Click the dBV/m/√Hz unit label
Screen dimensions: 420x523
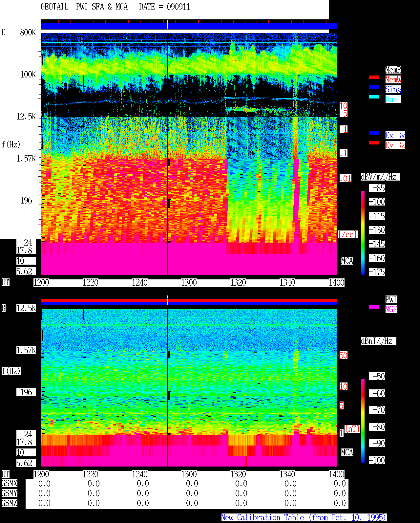380,177
